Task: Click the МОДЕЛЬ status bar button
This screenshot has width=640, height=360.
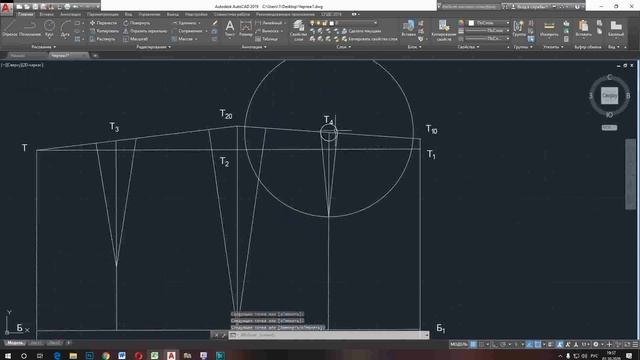Action: [458, 344]
